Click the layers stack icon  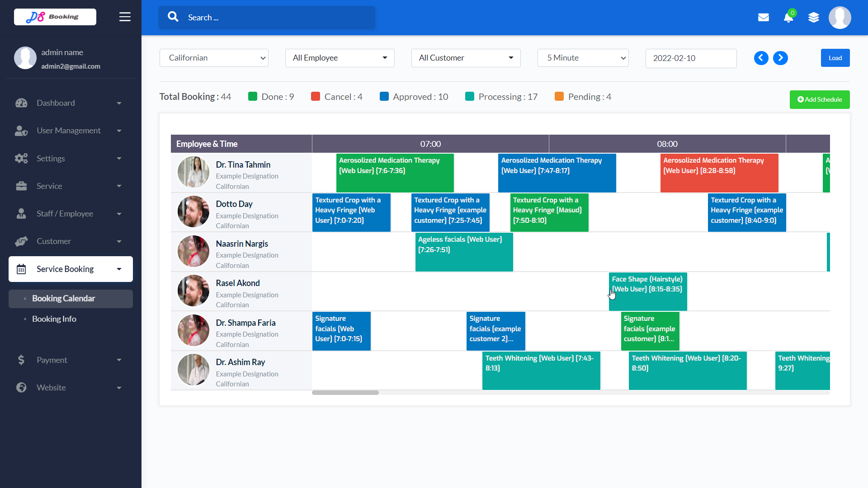(814, 18)
